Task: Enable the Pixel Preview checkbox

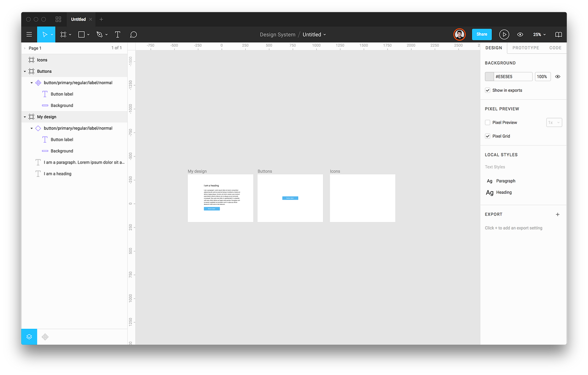Action: [488, 122]
